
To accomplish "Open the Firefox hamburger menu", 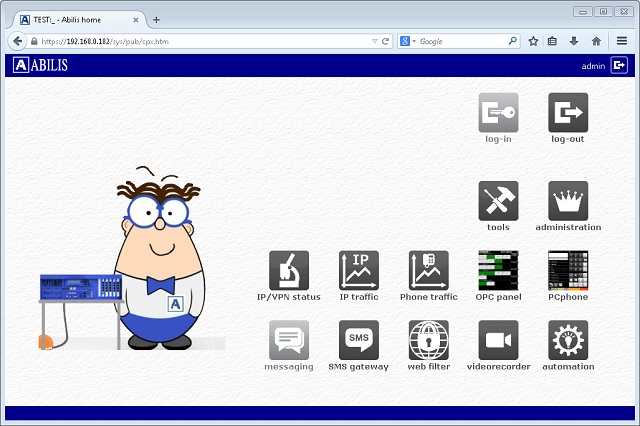I will pos(620,41).
